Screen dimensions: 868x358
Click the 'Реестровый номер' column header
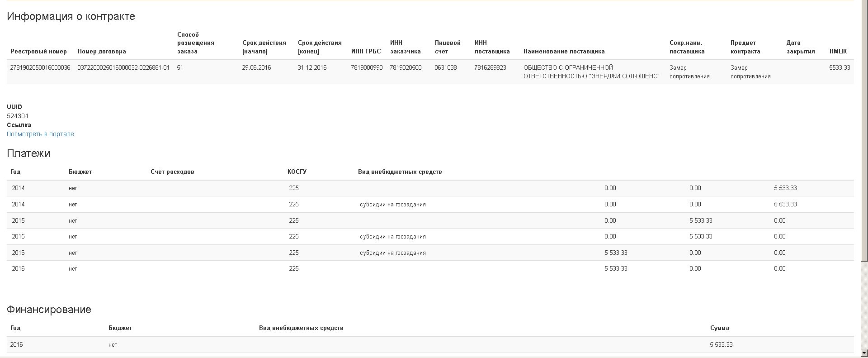click(38, 52)
